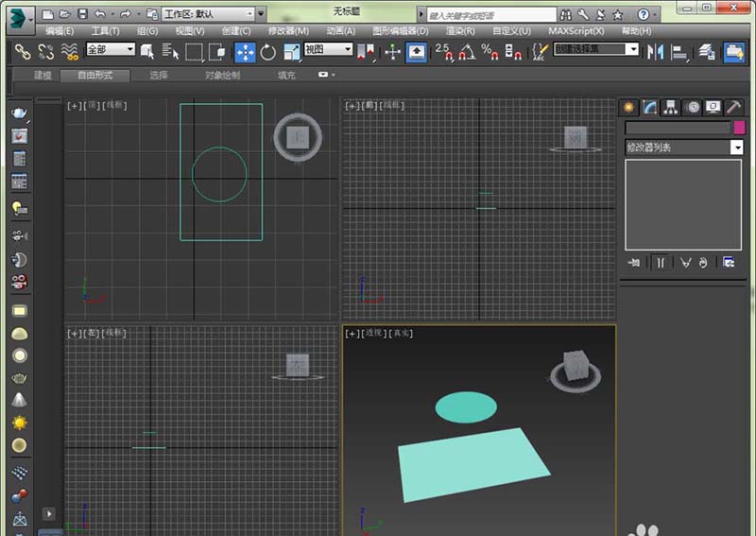
Task: Open the 全部 selection filter dropdown
Action: pyautogui.click(x=129, y=49)
